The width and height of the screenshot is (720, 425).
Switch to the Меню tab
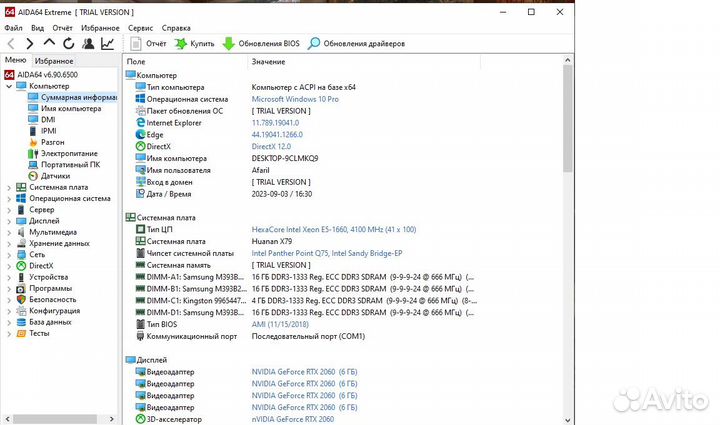[x=16, y=60]
